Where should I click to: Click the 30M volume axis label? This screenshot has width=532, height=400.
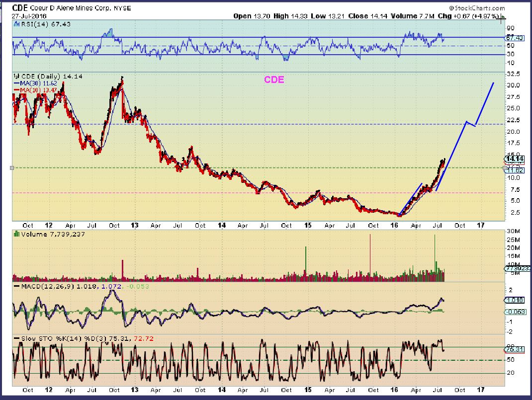(x=513, y=231)
